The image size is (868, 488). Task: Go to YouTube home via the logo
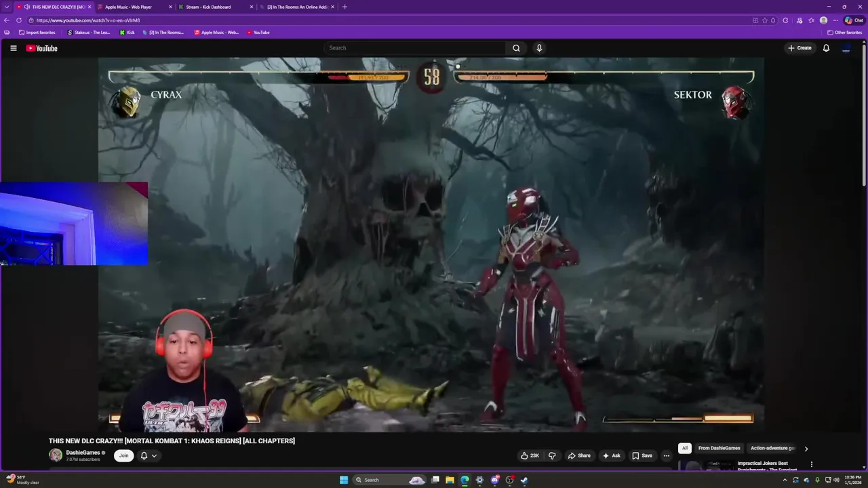click(41, 48)
